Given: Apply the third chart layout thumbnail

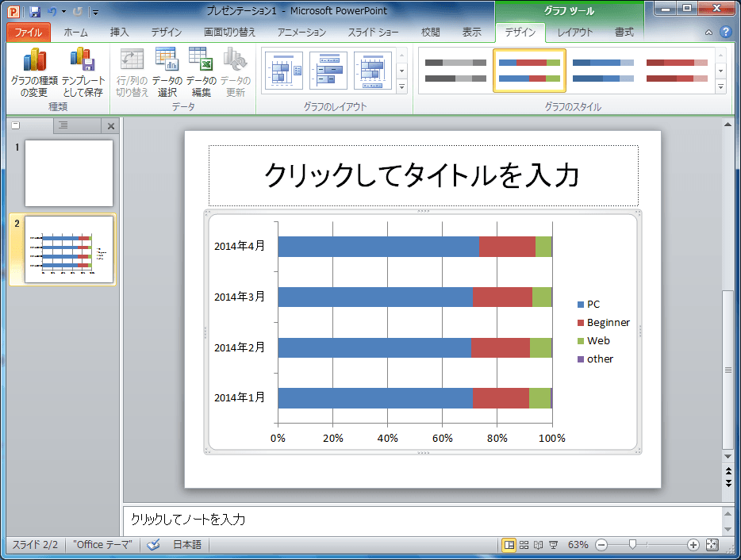Looking at the screenshot, I should 372,71.
